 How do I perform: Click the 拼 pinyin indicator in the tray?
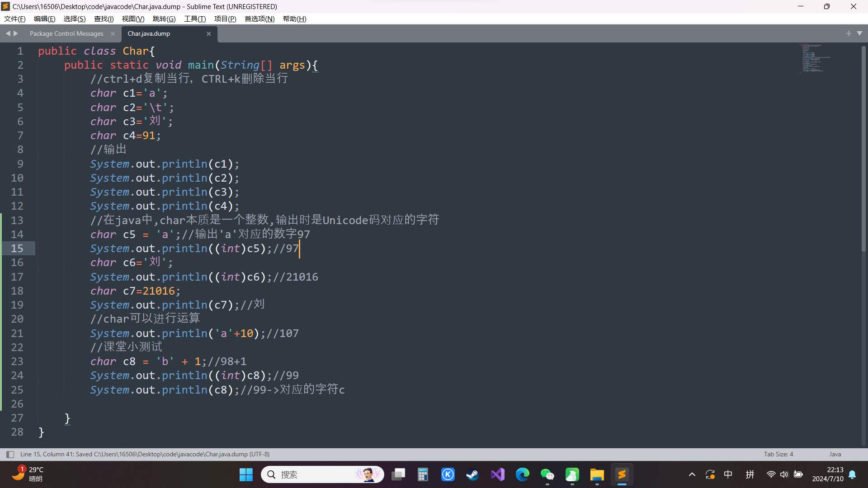click(750, 474)
